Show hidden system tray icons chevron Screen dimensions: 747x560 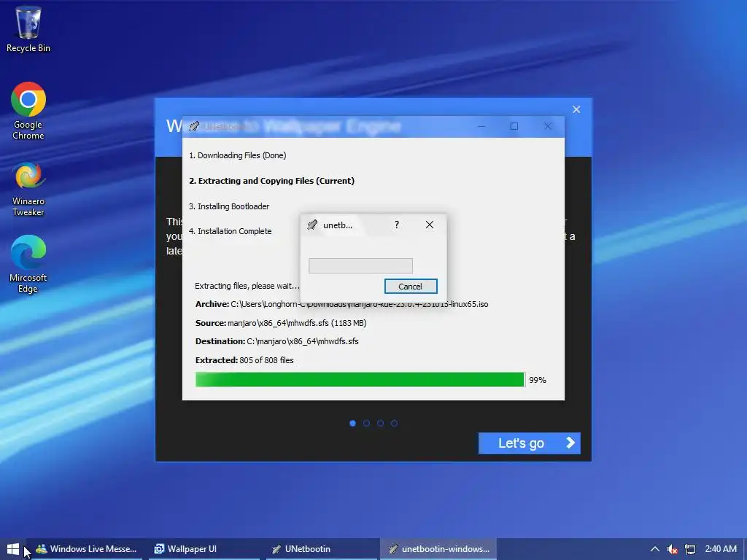[x=654, y=549]
